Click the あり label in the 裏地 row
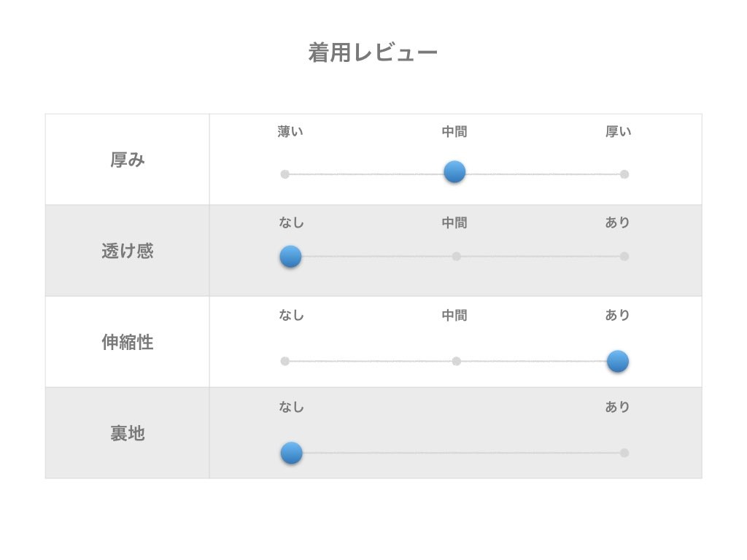The width and height of the screenshot is (747, 560). tap(617, 407)
